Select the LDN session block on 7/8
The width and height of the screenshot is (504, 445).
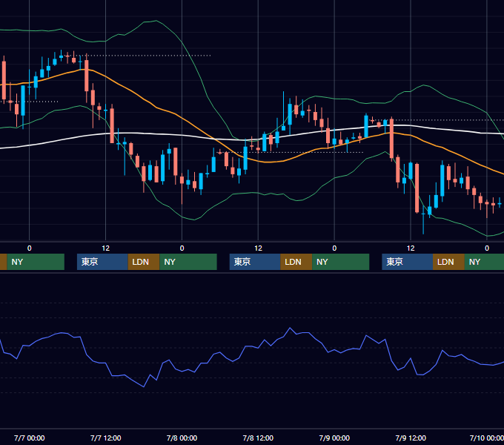[x=296, y=262]
